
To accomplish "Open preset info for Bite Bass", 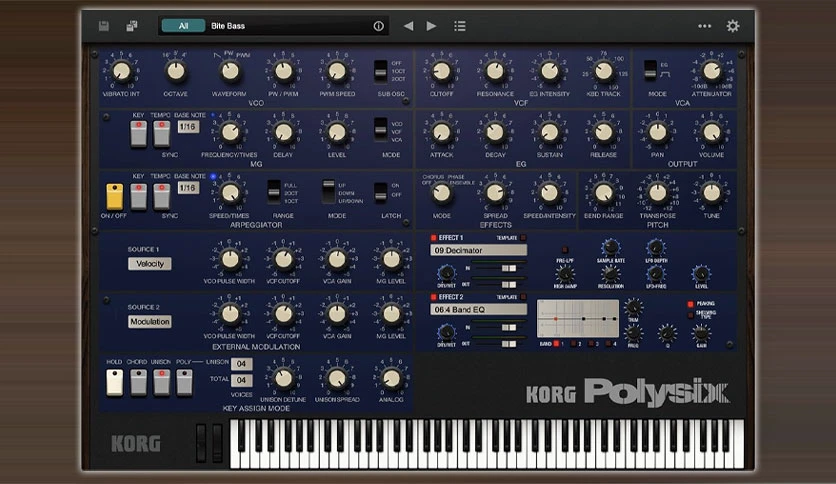I will coord(379,26).
